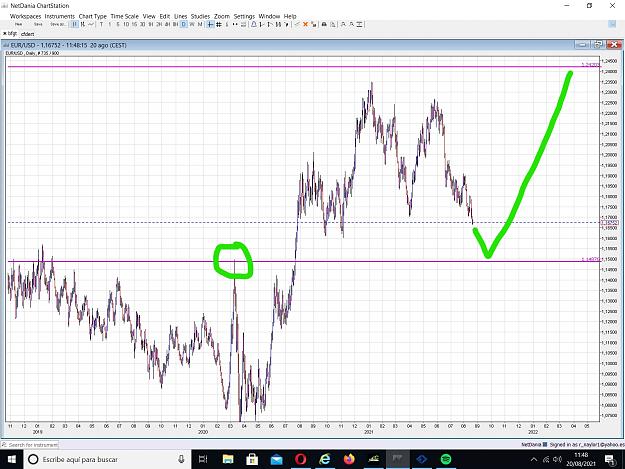Screen dimensions: 625x469
Task: Click the alert bell icon
Action: click(x=254, y=24)
